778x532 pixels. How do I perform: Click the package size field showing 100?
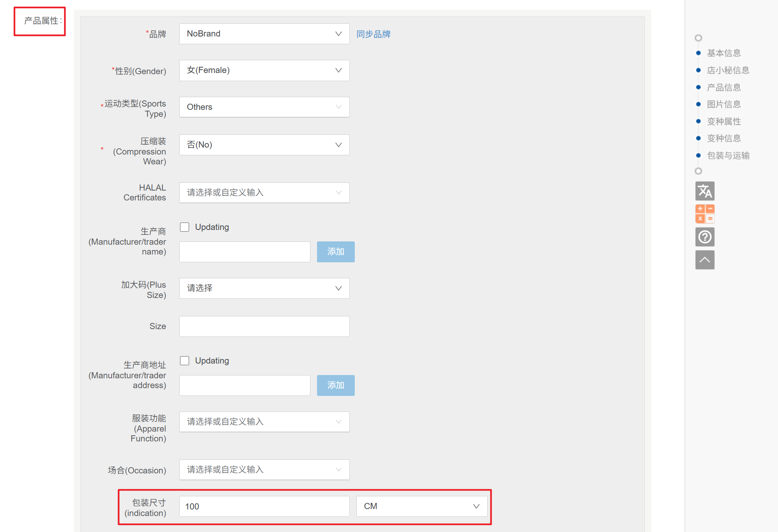(x=264, y=506)
